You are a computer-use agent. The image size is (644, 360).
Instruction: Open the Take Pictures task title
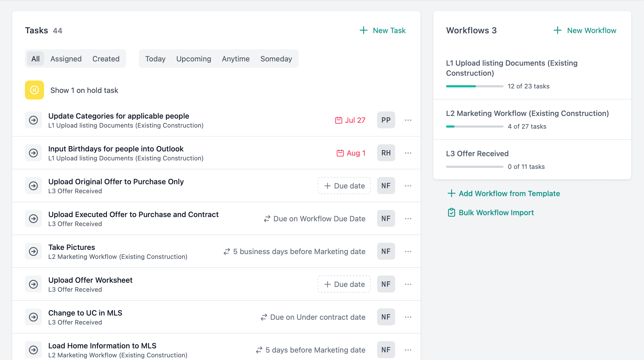point(72,247)
